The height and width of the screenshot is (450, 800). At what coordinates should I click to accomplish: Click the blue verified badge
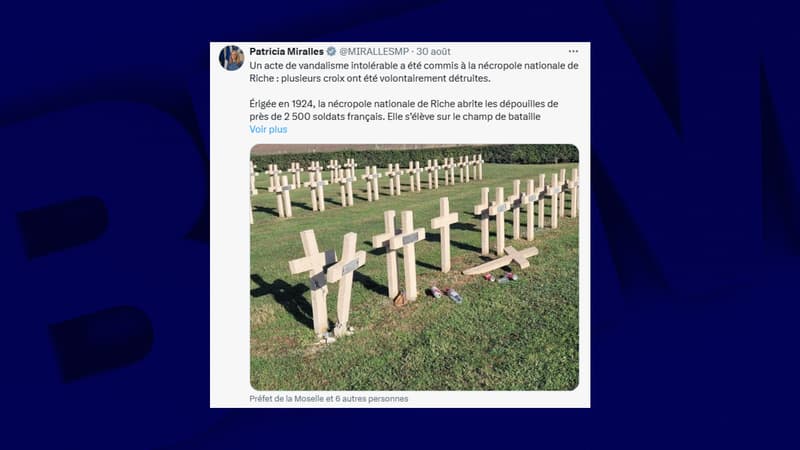[331, 52]
